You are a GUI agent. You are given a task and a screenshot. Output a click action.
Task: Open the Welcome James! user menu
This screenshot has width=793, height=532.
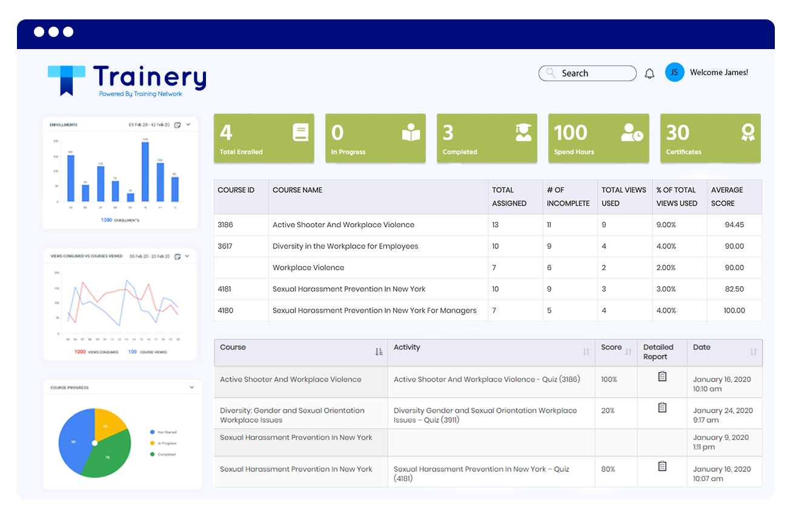[x=719, y=73]
